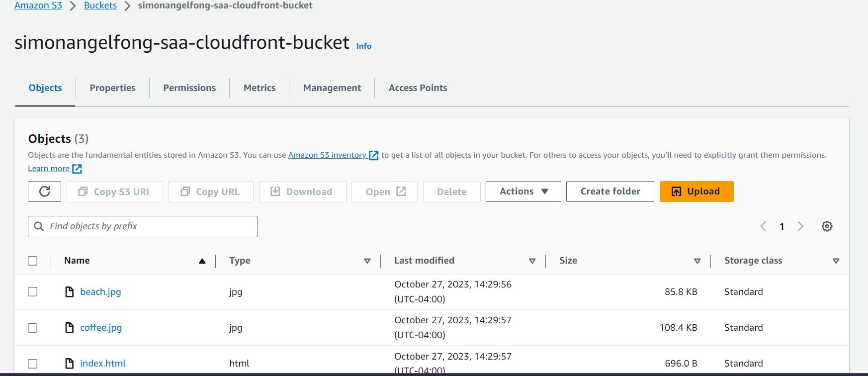Click the Type column header label
The height and width of the screenshot is (376, 868).
240,261
